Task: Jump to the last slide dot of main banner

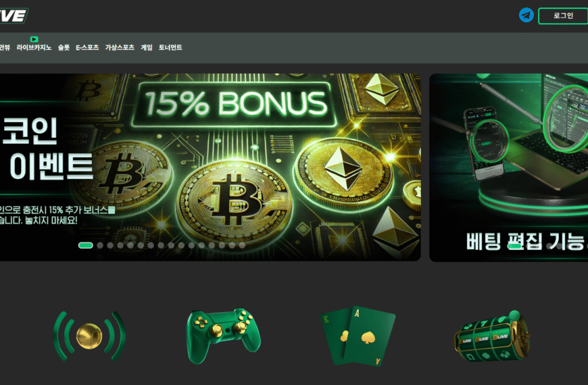Action: click(242, 246)
